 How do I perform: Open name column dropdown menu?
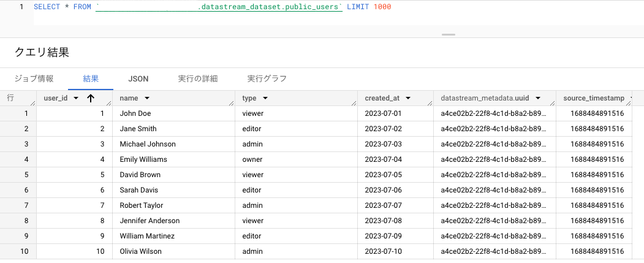click(x=147, y=98)
